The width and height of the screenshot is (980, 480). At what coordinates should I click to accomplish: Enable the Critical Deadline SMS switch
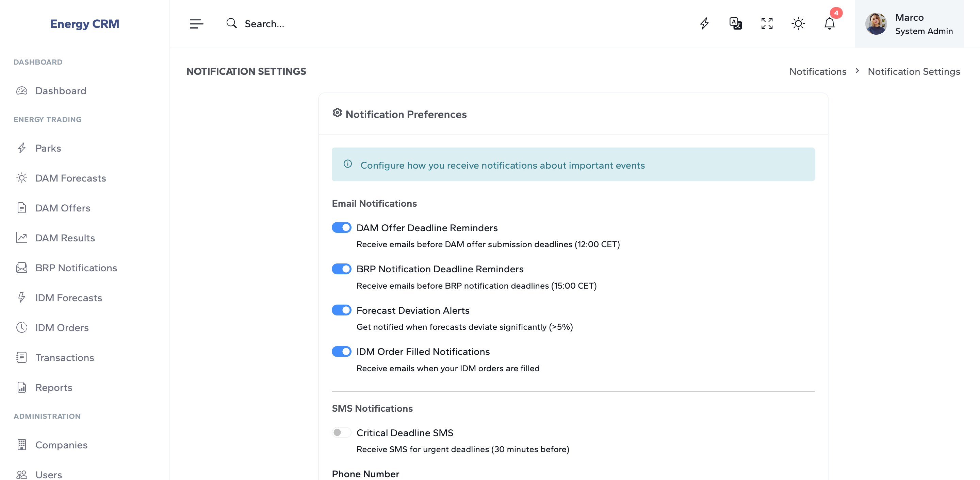[341, 432]
